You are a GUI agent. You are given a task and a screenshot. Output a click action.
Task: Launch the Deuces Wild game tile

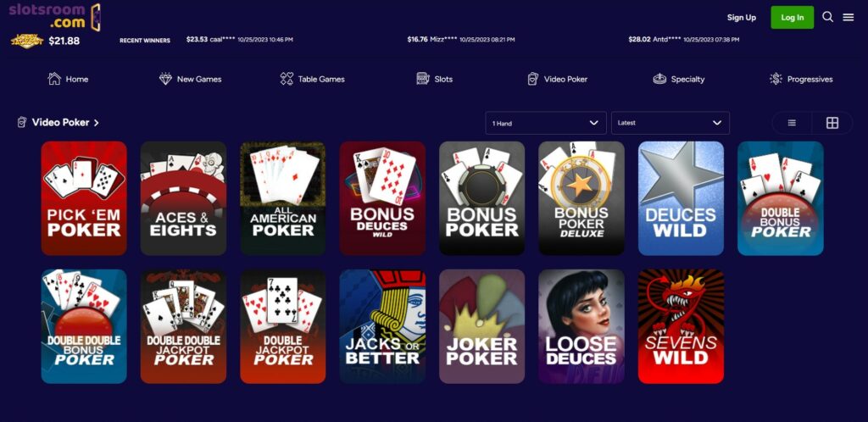pos(681,198)
